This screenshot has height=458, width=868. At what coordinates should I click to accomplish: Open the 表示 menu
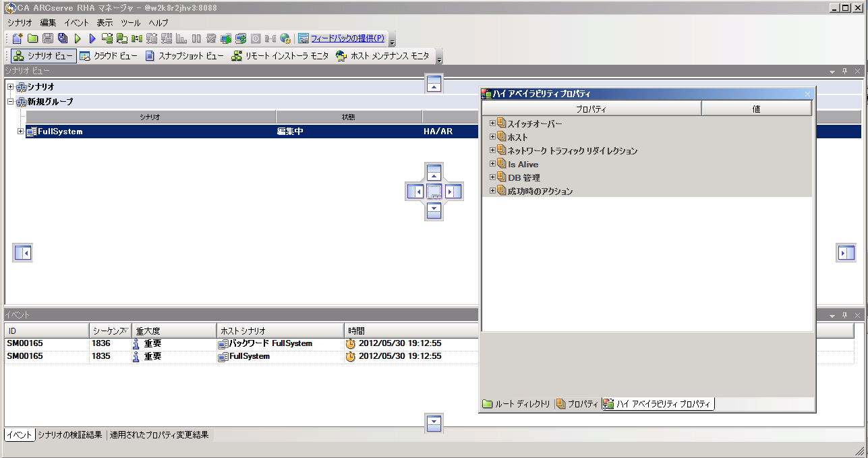coord(105,22)
